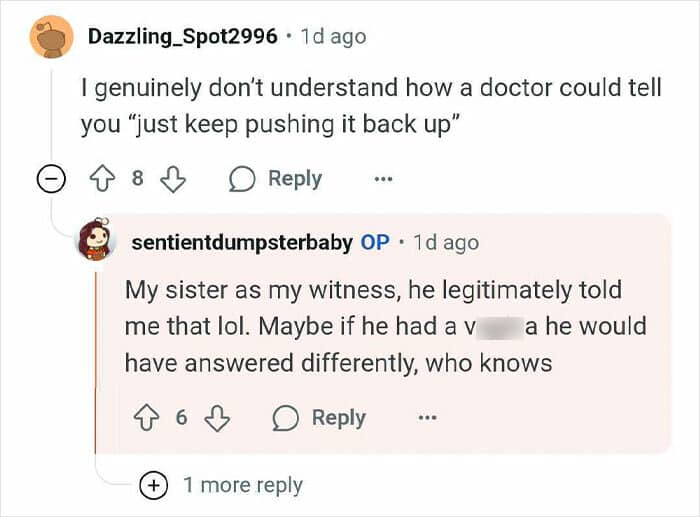The width and height of the screenshot is (700, 517).
Task: Click the OP badge label
Action: (x=375, y=242)
